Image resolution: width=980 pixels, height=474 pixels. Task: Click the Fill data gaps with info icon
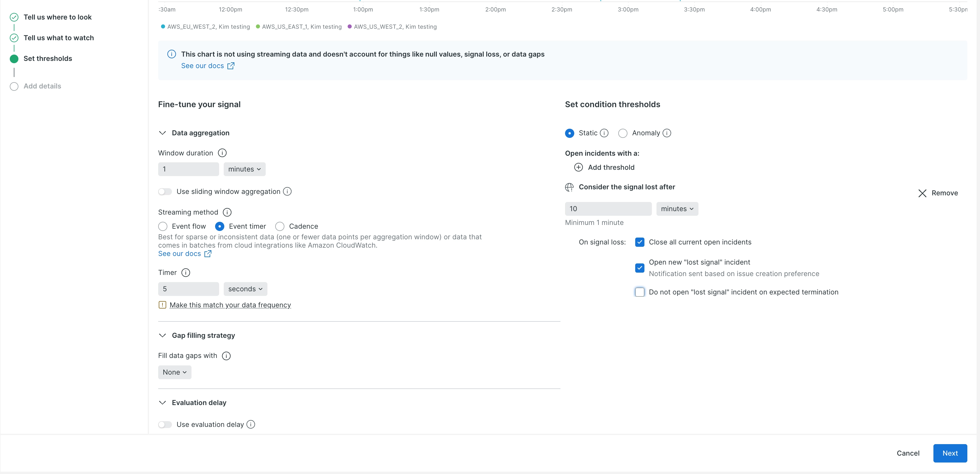(x=226, y=356)
